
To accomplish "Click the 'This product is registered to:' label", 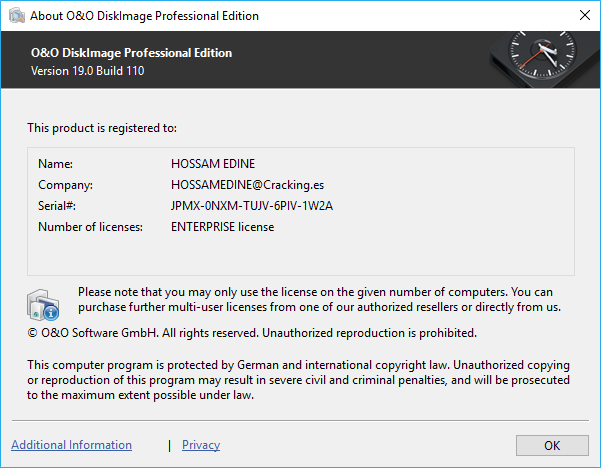I will pyautogui.click(x=102, y=128).
